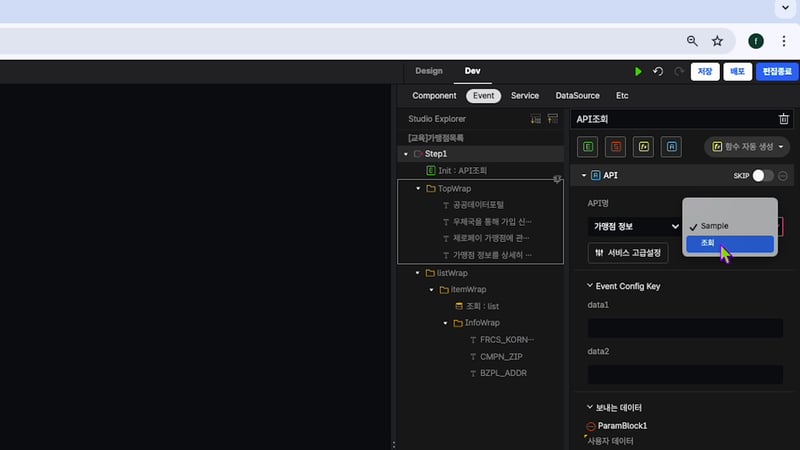
Task: Undo the last change
Action: (658, 71)
